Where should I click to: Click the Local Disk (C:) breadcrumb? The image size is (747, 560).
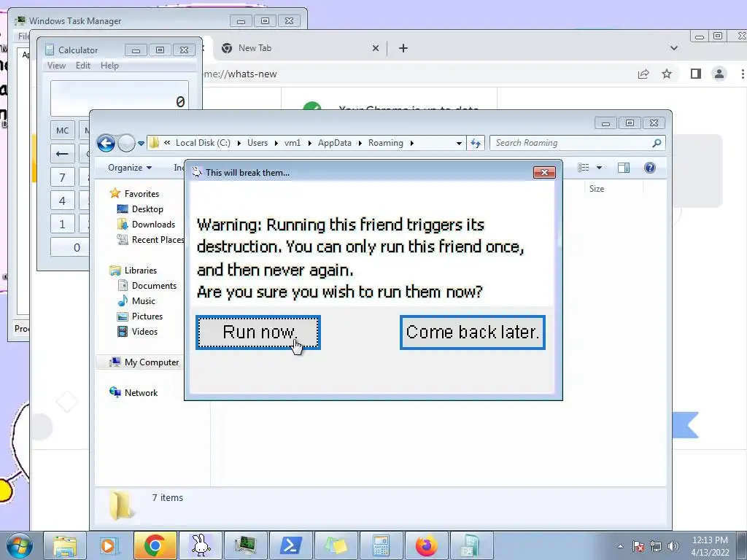click(x=203, y=143)
